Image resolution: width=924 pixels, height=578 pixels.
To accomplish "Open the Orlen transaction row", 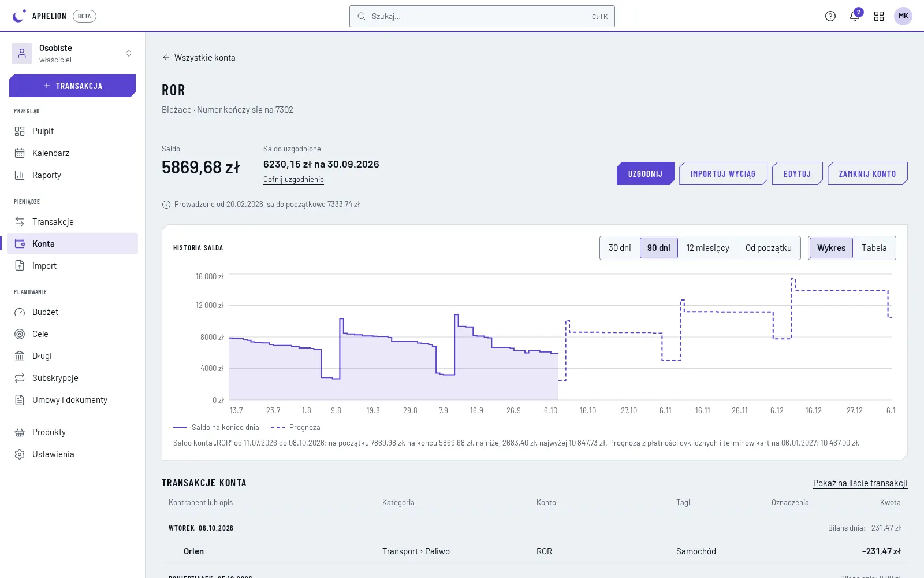I will (535, 551).
